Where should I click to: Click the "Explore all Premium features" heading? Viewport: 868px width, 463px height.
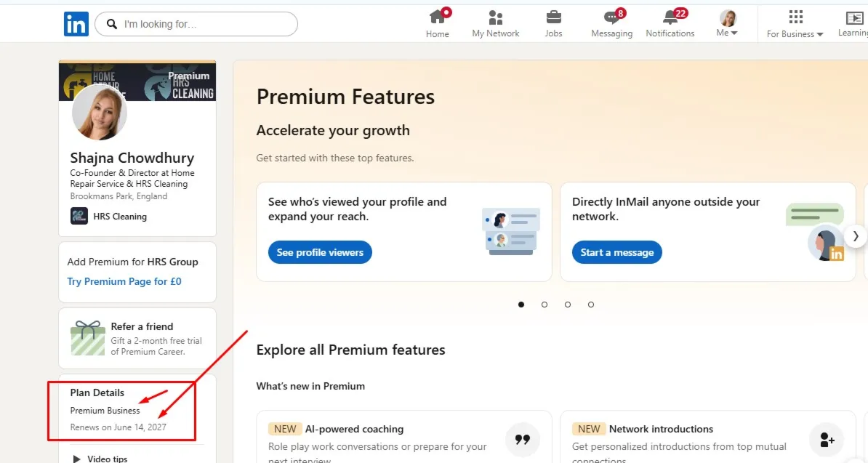(x=350, y=350)
